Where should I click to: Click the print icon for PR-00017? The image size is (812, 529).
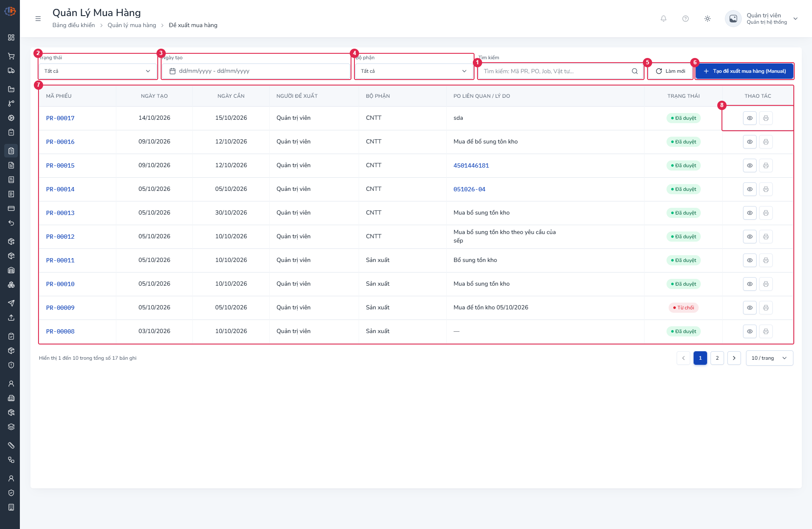pyautogui.click(x=766, y=118)
